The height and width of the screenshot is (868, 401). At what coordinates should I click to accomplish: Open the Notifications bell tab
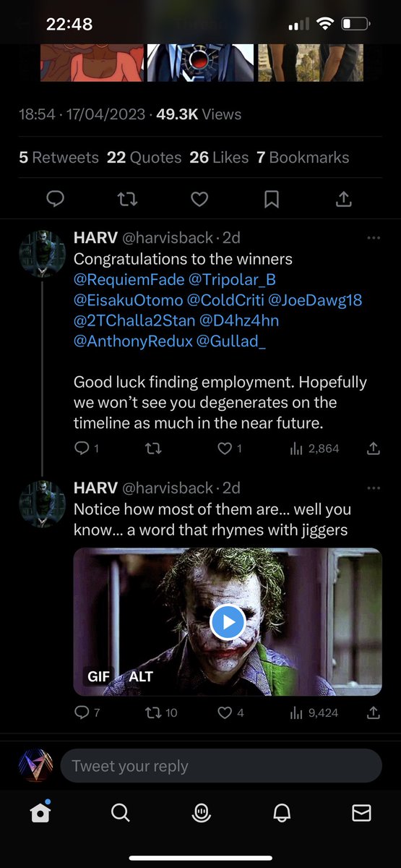point(281,813)
